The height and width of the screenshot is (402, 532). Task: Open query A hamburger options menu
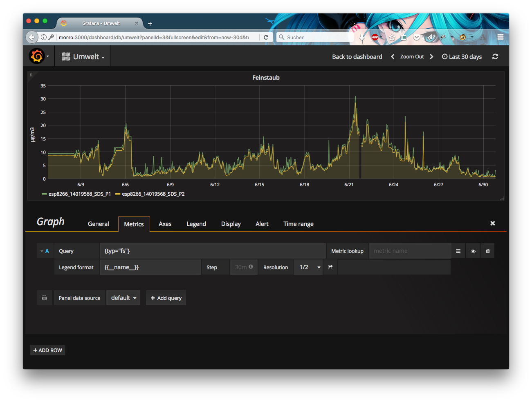[458, 251]
